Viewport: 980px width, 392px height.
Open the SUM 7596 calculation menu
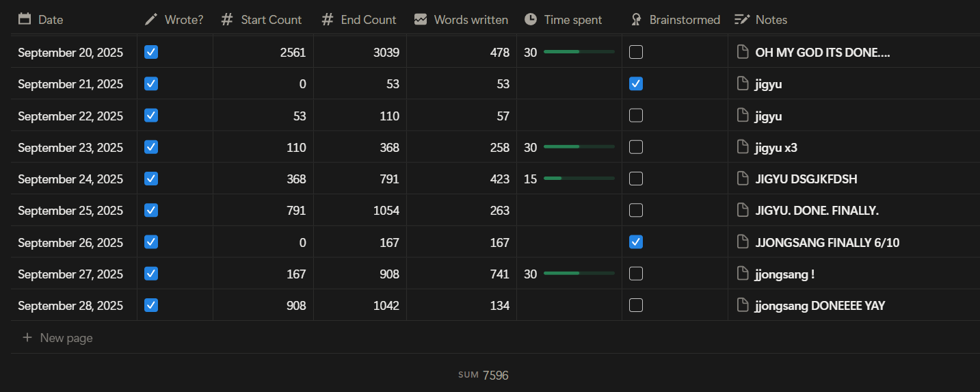[x=484, y=375]
